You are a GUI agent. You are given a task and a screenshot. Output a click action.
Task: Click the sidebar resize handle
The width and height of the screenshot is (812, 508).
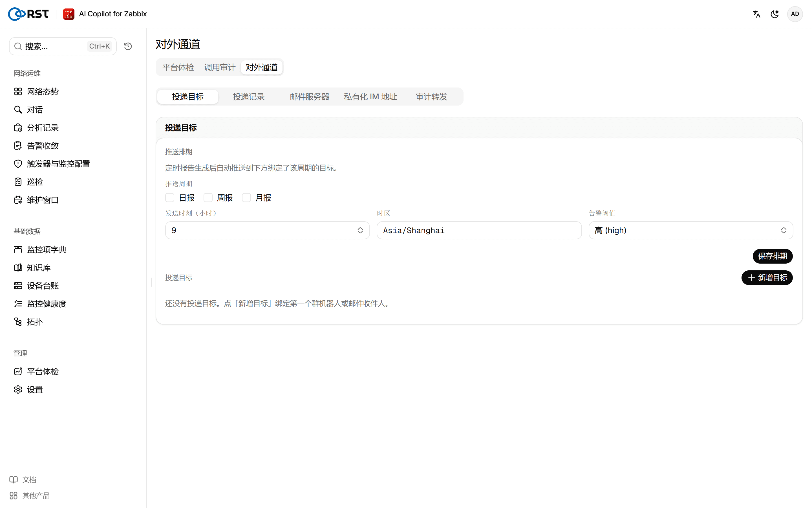152,282
